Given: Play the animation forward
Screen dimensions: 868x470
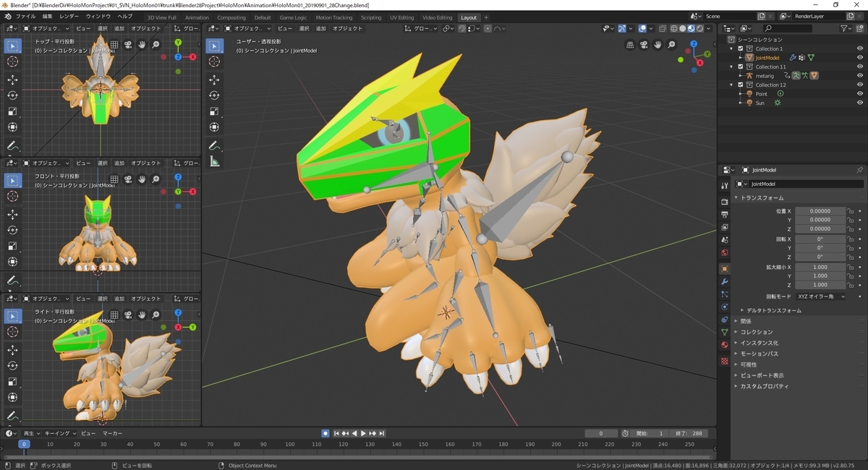Looking at the screenshot, I should (363, 433).
